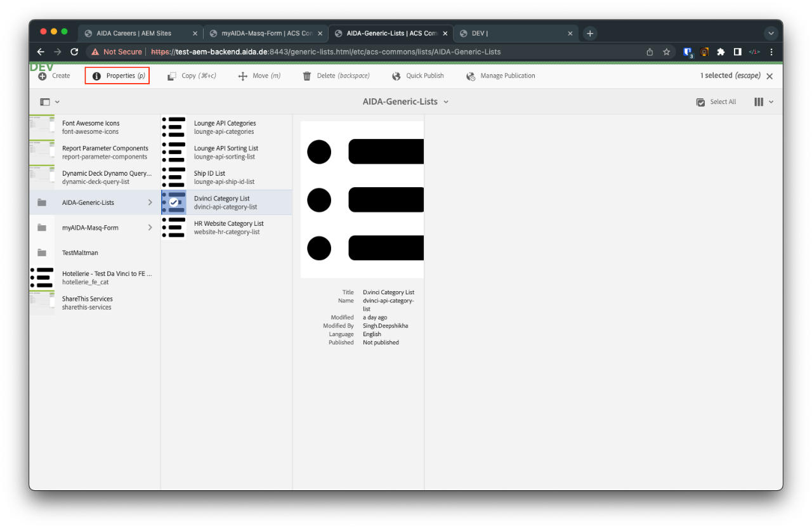Image resolution: width=812 pixels, height=529 pixels.
Task: Open column view switcher dropdown
Action: (x=763, y=102)
